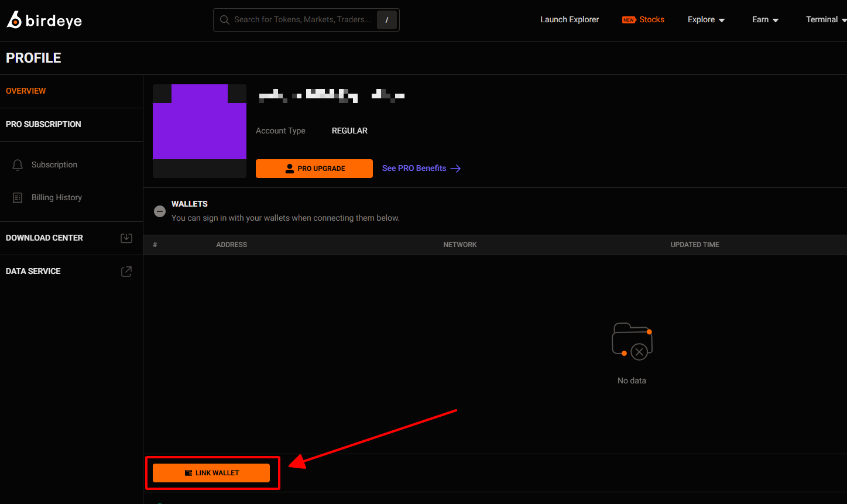Viewport: 847px width, 504px height.
Task: Click the NEW badge beside Stocks
Action: (629, 20)
